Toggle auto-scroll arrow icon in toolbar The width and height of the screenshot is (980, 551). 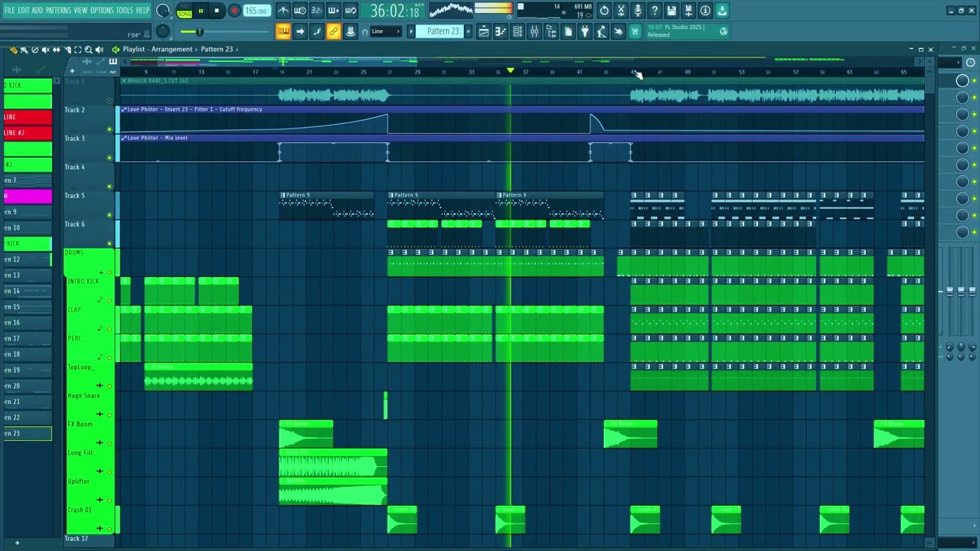pos(300,31)
